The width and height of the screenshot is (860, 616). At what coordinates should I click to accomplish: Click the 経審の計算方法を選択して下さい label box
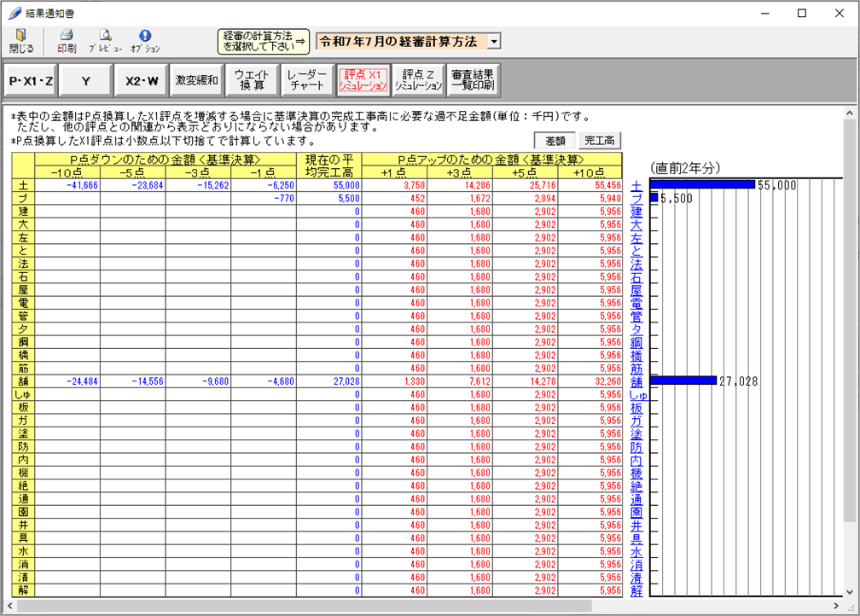pyautogui.click(x=264, y=42)
